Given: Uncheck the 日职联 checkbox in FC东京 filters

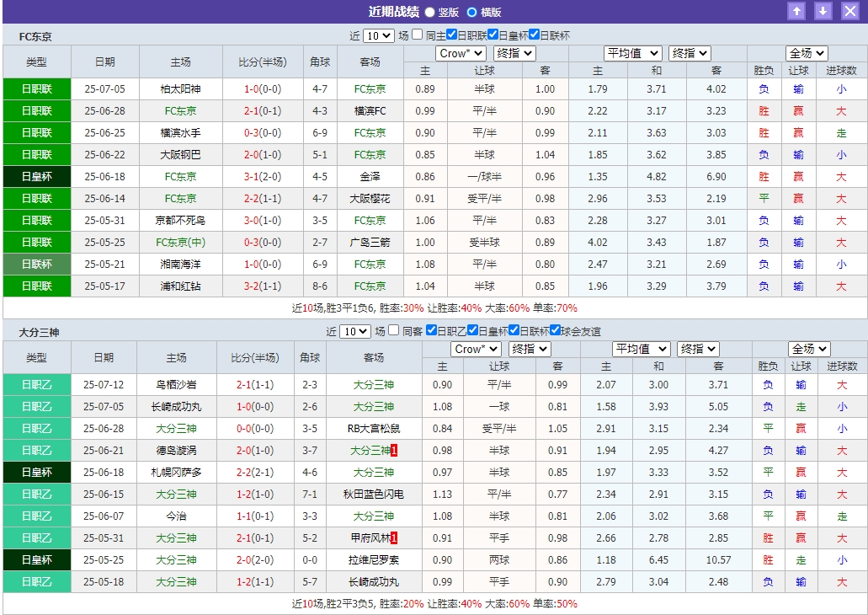Looking at the screenshot, I should point(451,35).
